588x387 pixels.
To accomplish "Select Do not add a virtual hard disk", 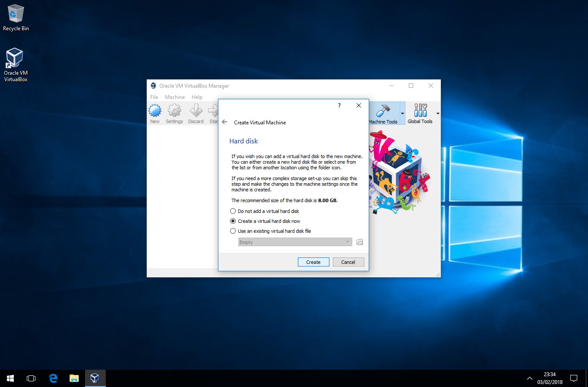I will pos(265,211).
